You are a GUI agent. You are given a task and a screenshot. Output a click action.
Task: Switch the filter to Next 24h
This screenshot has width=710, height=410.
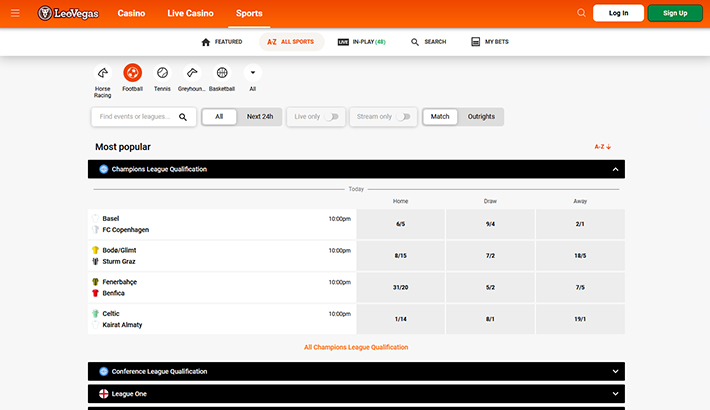[x=260, y=117]
